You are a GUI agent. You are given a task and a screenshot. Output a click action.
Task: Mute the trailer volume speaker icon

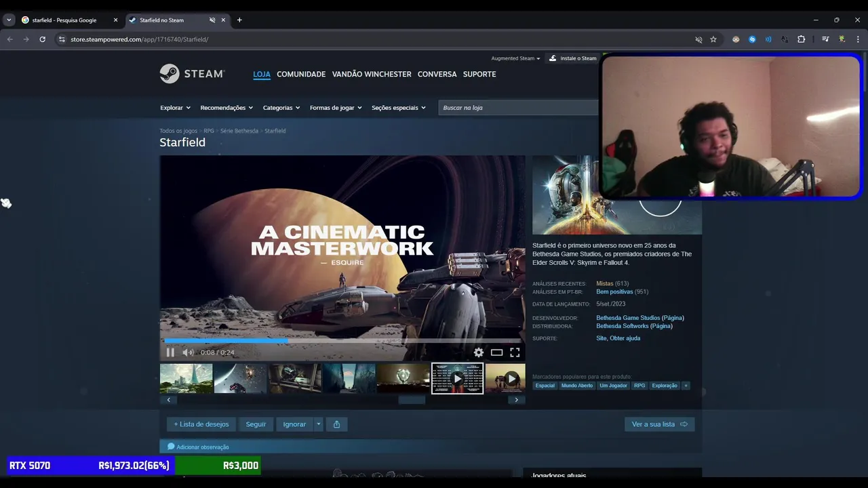pos(188,352)
